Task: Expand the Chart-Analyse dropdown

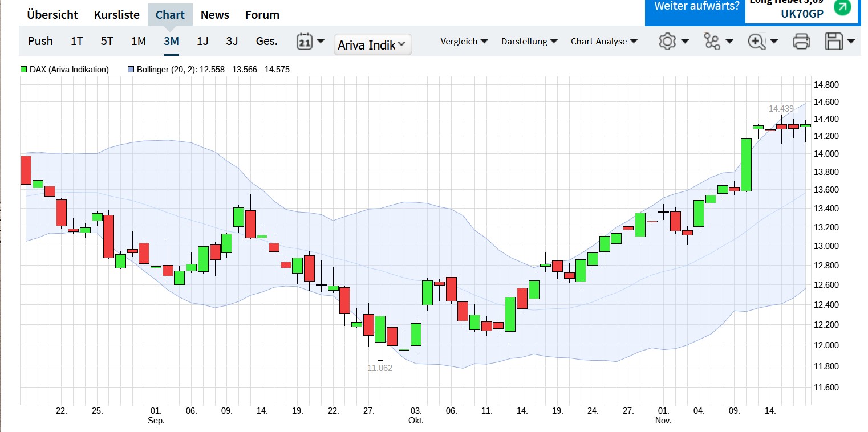Action: click(x=604, y=41)
